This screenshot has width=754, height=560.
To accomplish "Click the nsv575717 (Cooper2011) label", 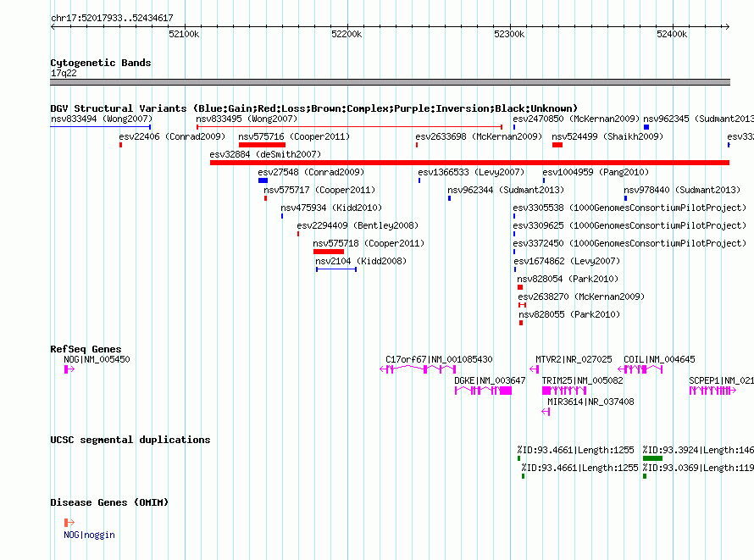I will (319, 190).
